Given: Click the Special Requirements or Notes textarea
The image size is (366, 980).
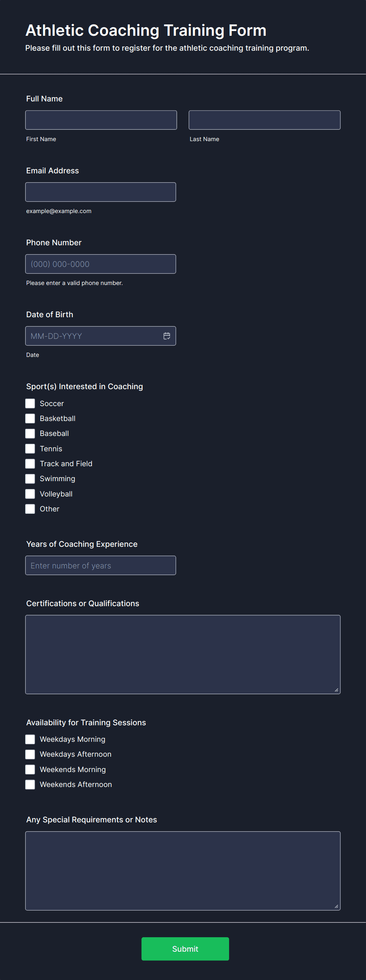Looking at the screenshot, I should [x=183, y=871].
